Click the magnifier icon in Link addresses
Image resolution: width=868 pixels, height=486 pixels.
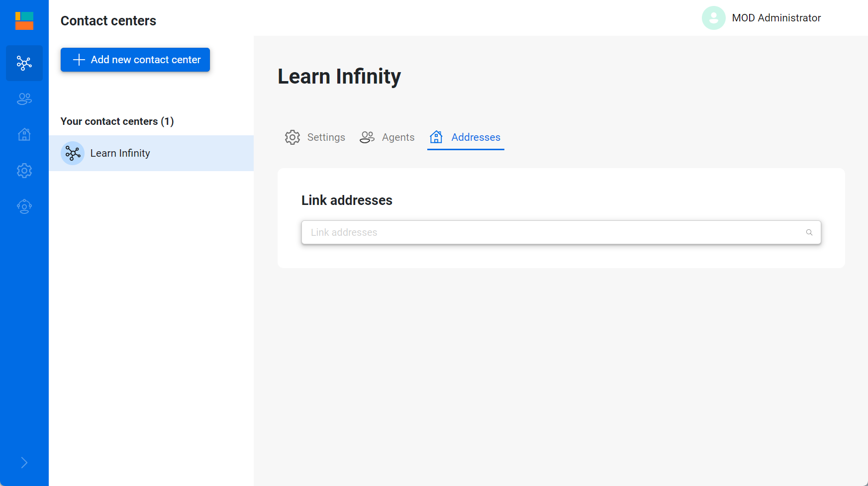[x=809, y=232]
